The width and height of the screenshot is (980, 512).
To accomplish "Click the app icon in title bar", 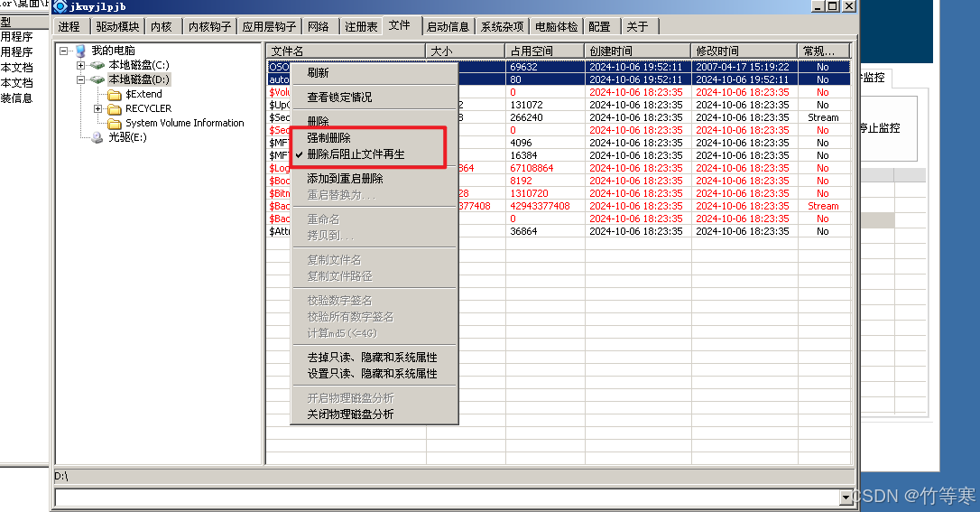I will (x=60, y=7).
